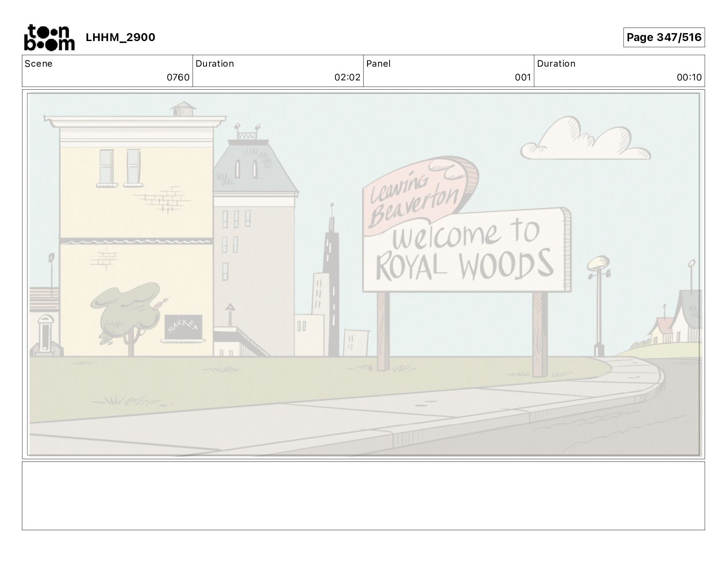This screenshot has width=728, height=563.
Task: Select scene number 0760
Action: click(178, 78)
